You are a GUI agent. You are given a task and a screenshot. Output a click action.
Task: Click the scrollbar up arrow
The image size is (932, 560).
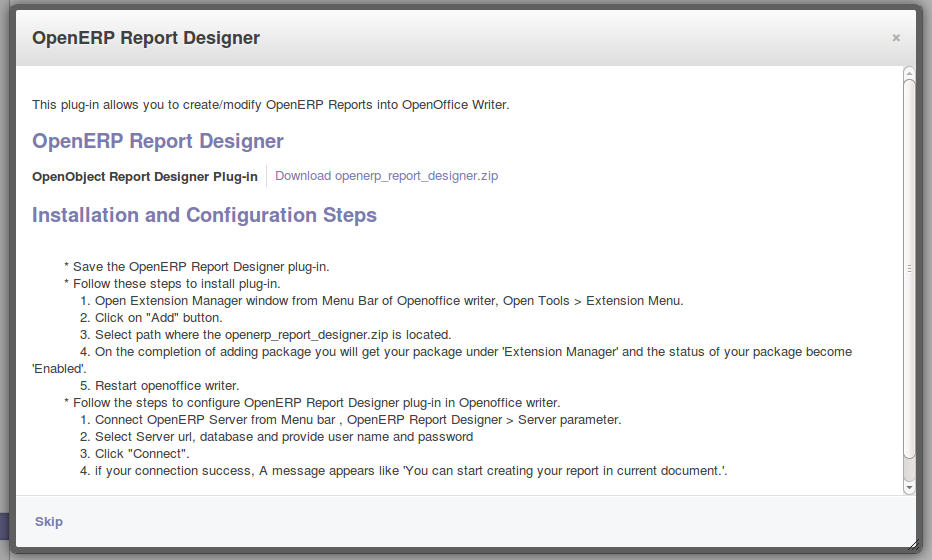point(908,73)
